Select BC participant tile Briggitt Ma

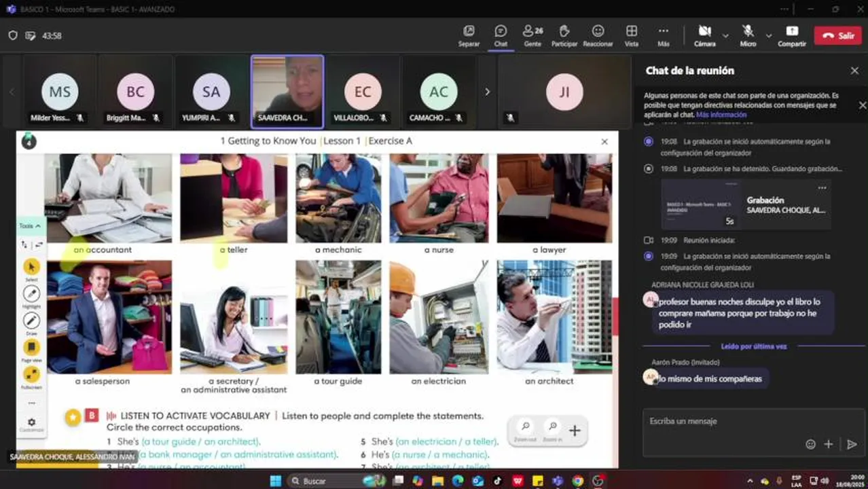tap(135, 91)
